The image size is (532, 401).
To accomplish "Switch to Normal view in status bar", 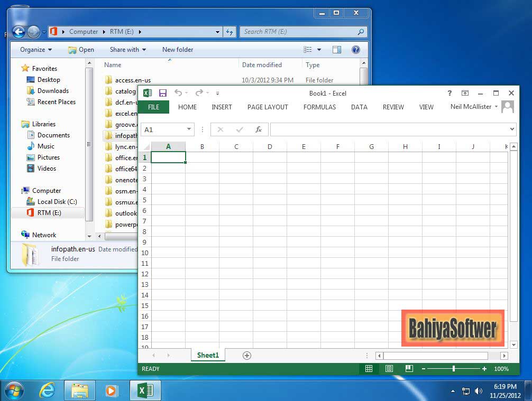I will [x=369, y=368].
